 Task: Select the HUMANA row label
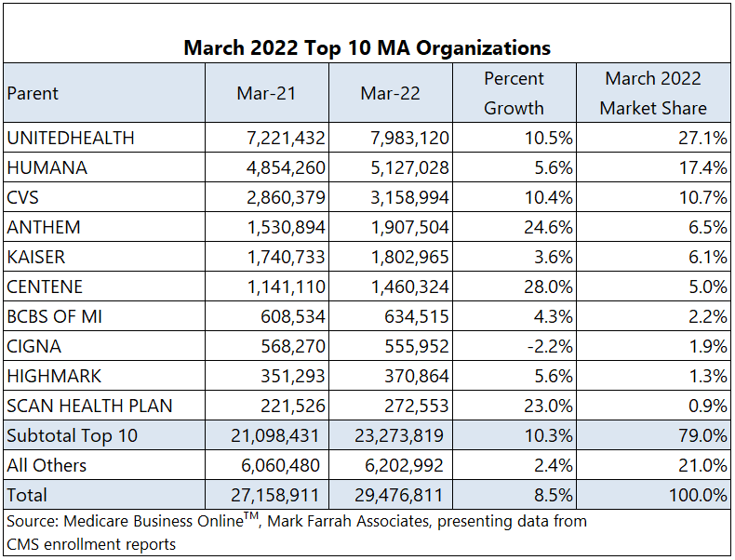47,167
